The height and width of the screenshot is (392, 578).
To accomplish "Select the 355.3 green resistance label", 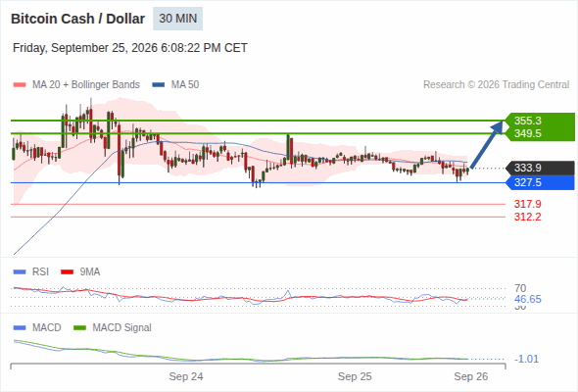I will [528, 121].
